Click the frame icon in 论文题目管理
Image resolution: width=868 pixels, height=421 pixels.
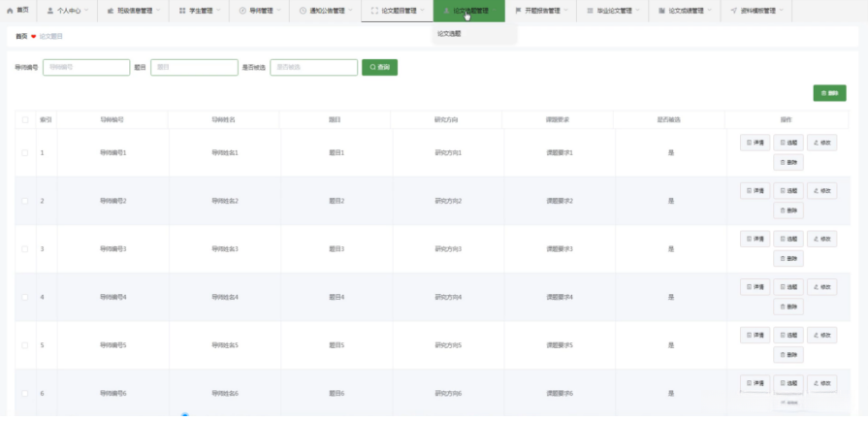click(x=374, y=11)
